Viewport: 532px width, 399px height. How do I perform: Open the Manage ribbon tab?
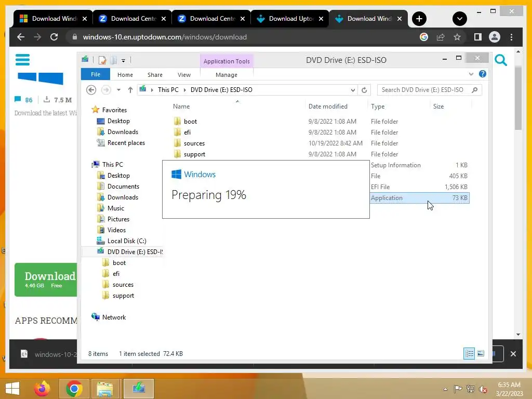(x=227, y=75)
